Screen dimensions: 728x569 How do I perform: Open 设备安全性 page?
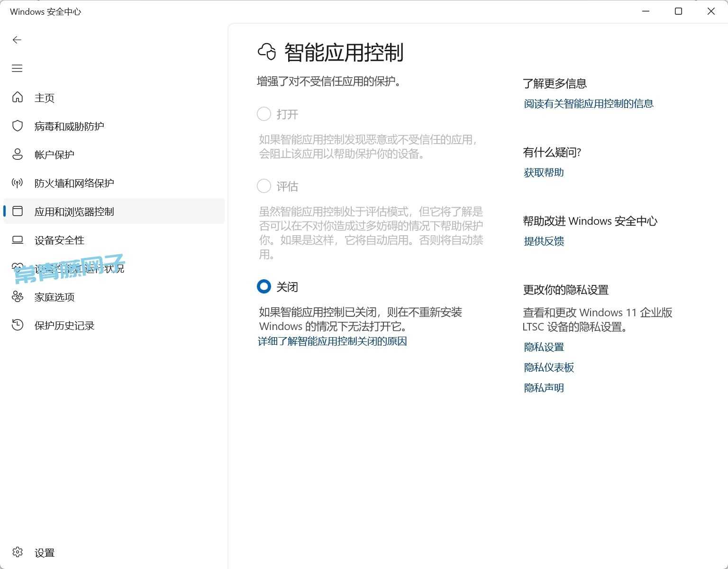[114, 240]
